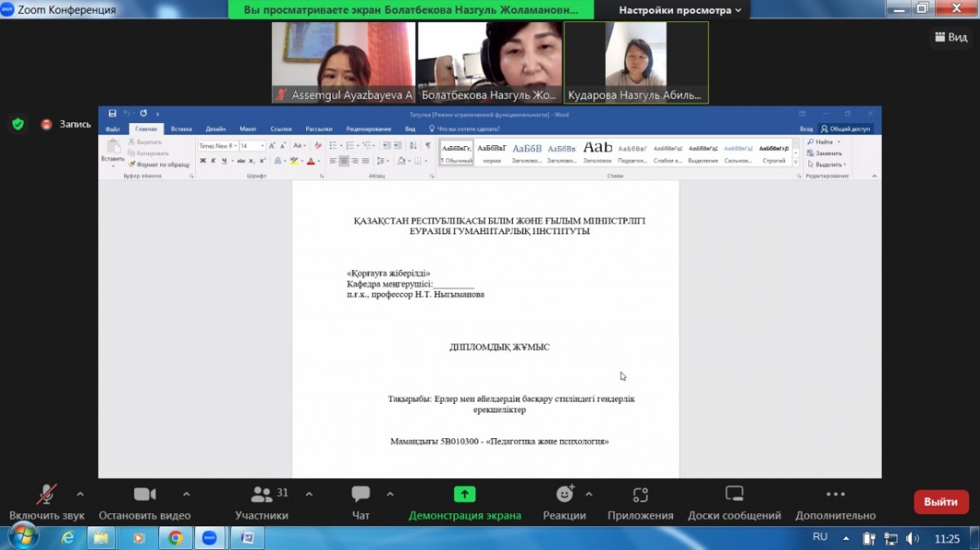
Task: Click the green encryption shield icon
Action: [18, 124]
